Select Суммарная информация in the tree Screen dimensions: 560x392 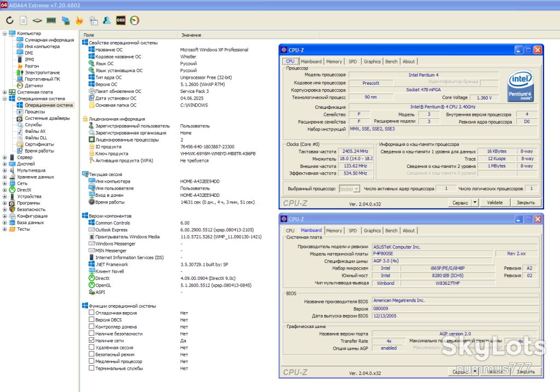coord(49,40)
